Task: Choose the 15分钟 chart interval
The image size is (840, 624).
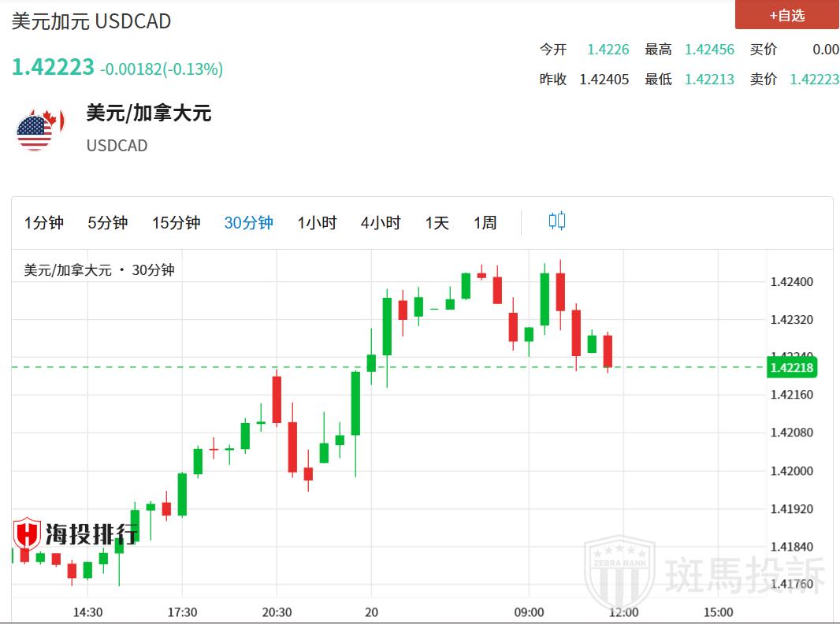Action: pyautogui.click(x=176, y=223)
